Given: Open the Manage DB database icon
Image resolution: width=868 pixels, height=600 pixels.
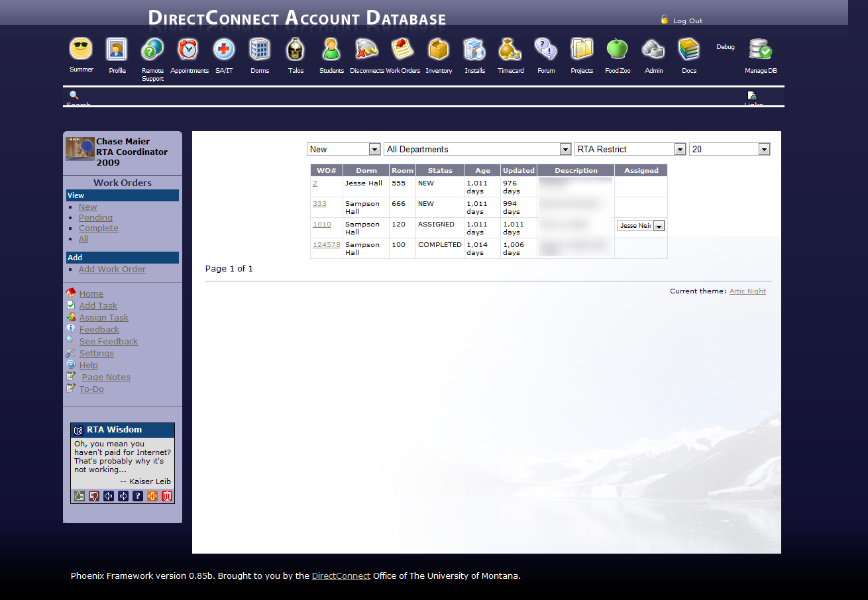Looking at the screenshot, I should tap(760, 49).
